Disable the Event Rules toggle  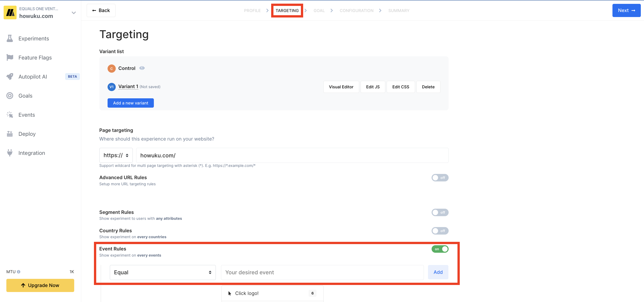click(440, 249)
